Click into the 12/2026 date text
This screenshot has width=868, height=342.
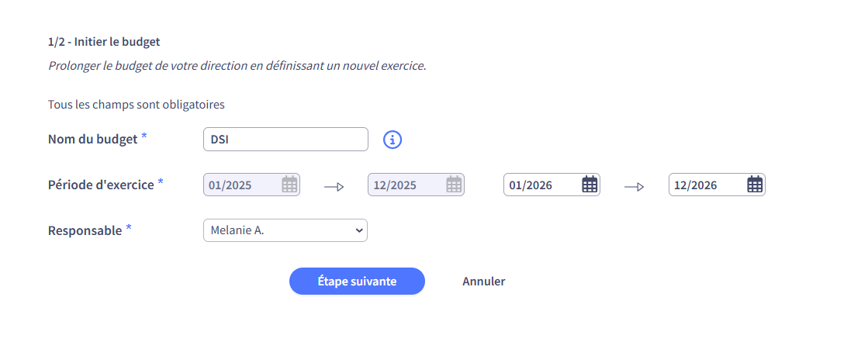click(x=695, y=185)
